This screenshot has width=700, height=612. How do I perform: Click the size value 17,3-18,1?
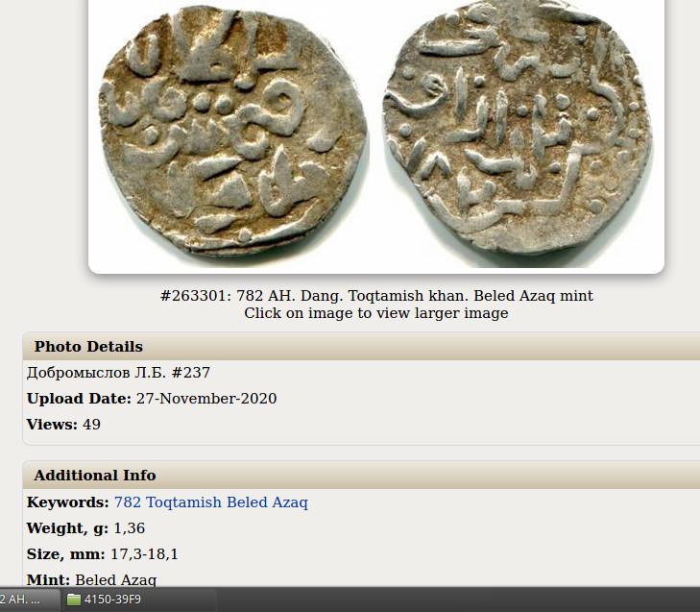click(144, 554)
